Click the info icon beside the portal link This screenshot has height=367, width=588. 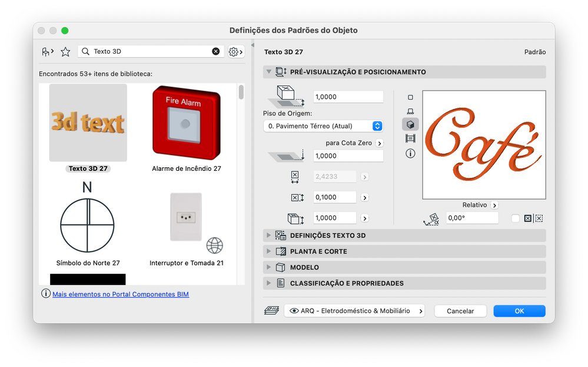pos(46,293)
